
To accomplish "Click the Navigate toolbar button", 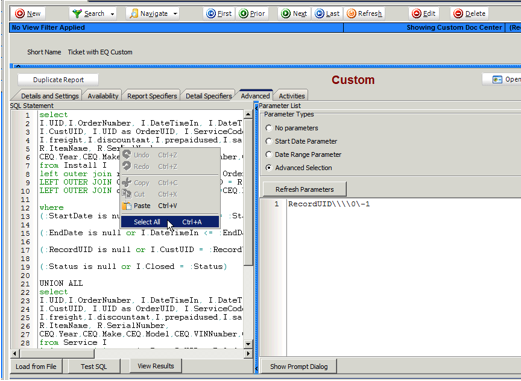I will 149,14.
